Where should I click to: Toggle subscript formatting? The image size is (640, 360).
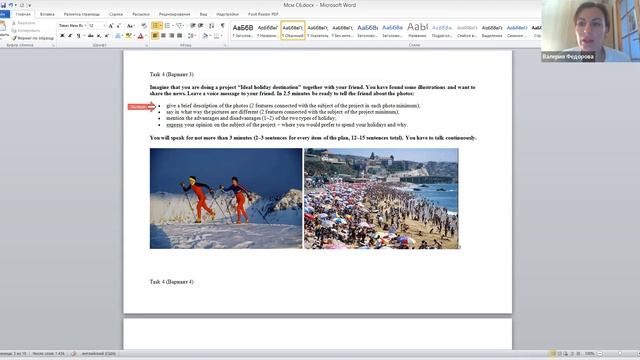pos(99,36)
